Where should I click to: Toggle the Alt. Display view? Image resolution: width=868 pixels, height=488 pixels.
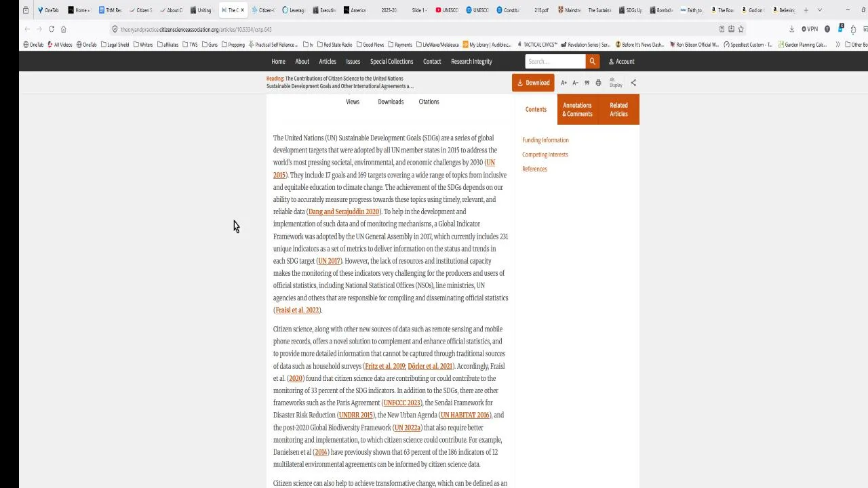pyautogui.click(x=615, y=83)
